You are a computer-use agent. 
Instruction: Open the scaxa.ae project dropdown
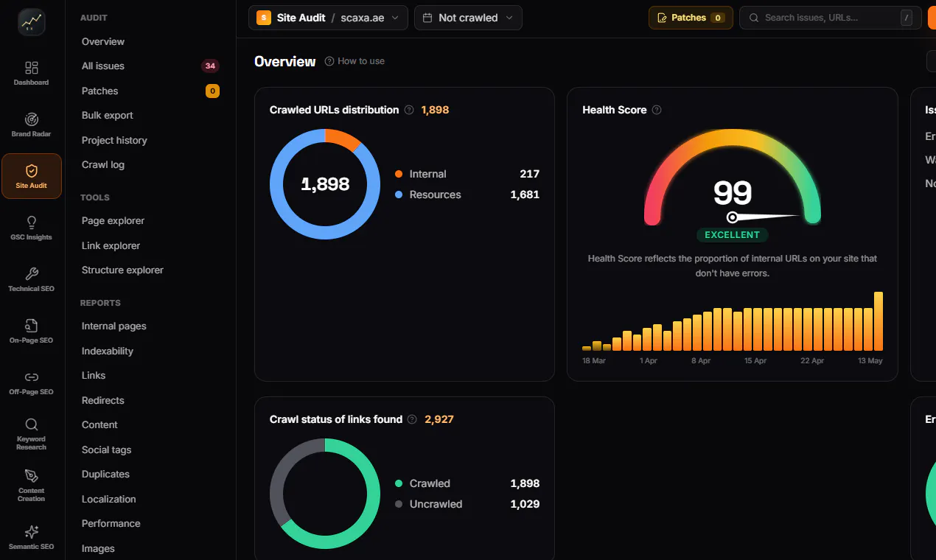(369, 18)
